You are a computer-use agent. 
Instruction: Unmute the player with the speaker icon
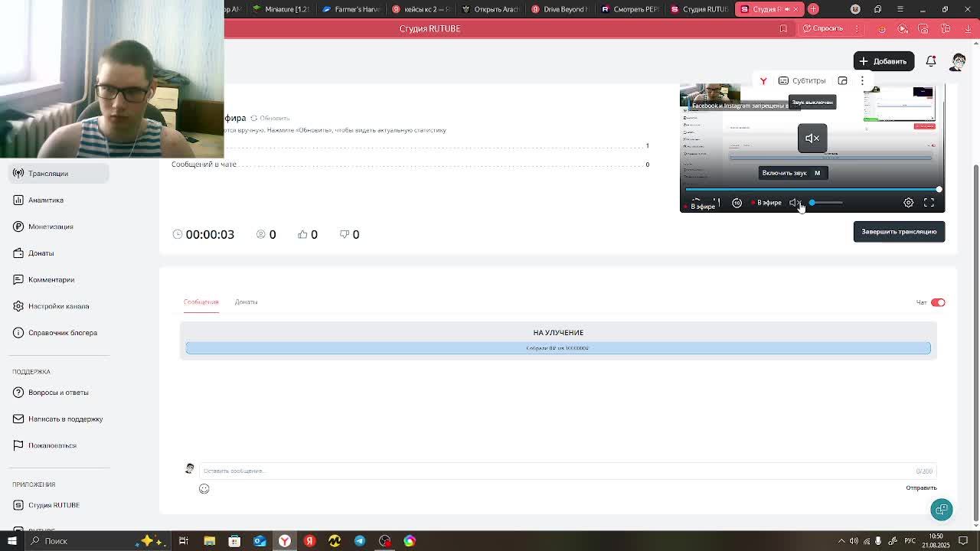click(795, 203)
